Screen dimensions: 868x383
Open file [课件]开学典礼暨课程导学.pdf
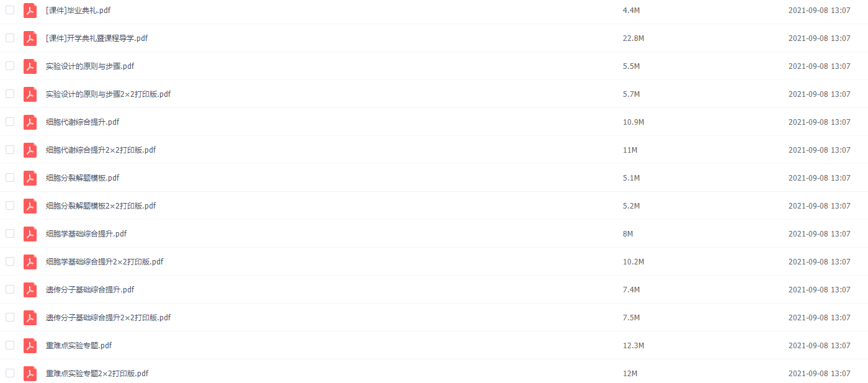pyautogui.click(x=97, y=38)
